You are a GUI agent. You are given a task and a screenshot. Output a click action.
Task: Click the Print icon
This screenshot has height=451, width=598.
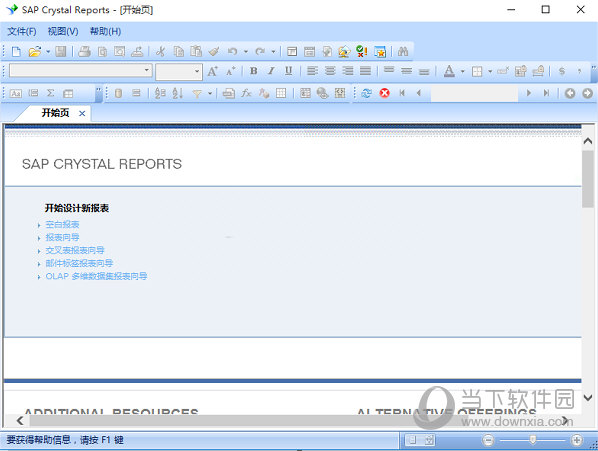84,51
